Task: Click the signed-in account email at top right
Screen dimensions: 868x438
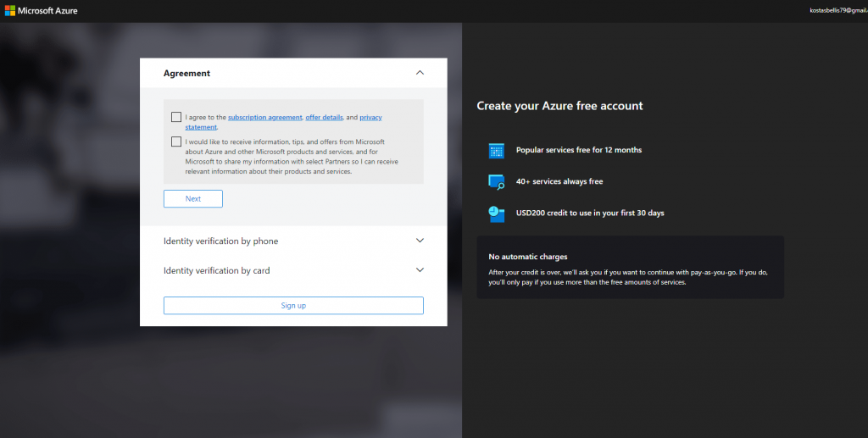Action: pyautogui.click(x=837, y=9)
